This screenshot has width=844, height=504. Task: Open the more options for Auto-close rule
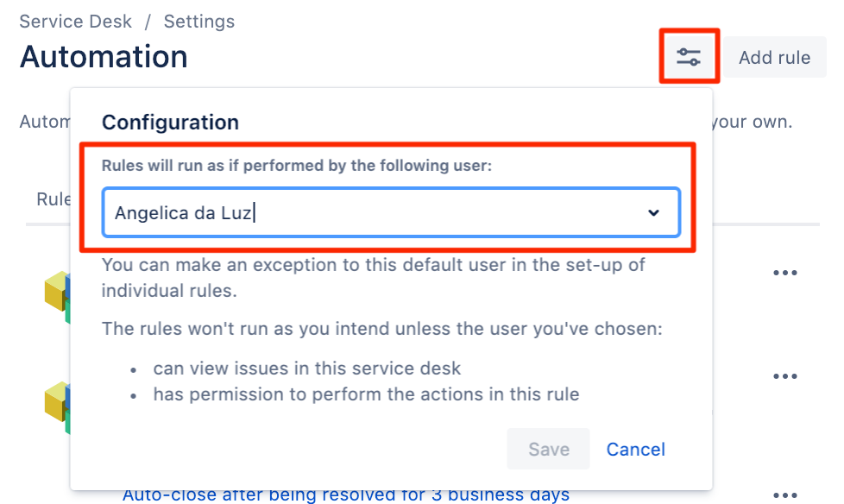(x=784, y=495)
